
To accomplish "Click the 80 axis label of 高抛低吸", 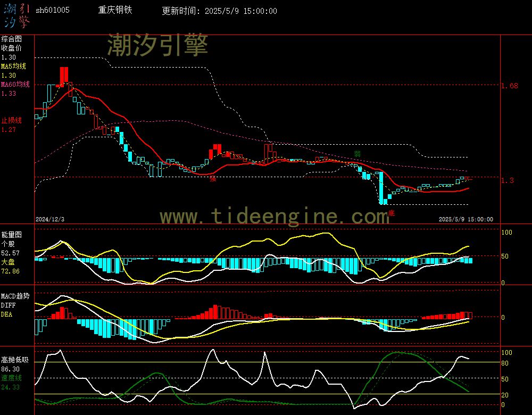I will 505,363.
